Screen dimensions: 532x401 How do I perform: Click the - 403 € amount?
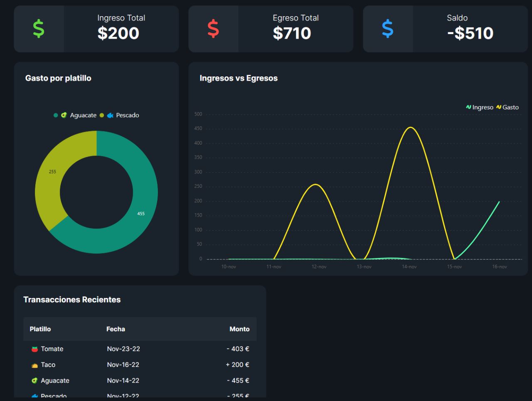(238, 349)
